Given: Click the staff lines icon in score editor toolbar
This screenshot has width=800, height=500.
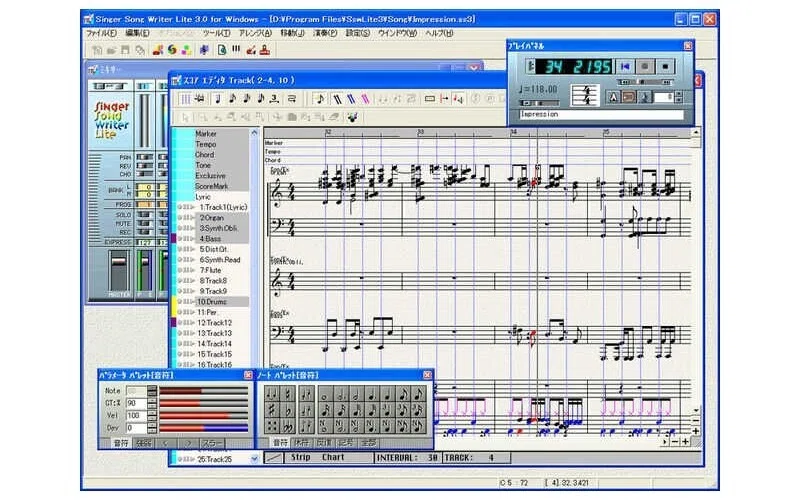Looking at the screenshot, I should pos(186,98).
